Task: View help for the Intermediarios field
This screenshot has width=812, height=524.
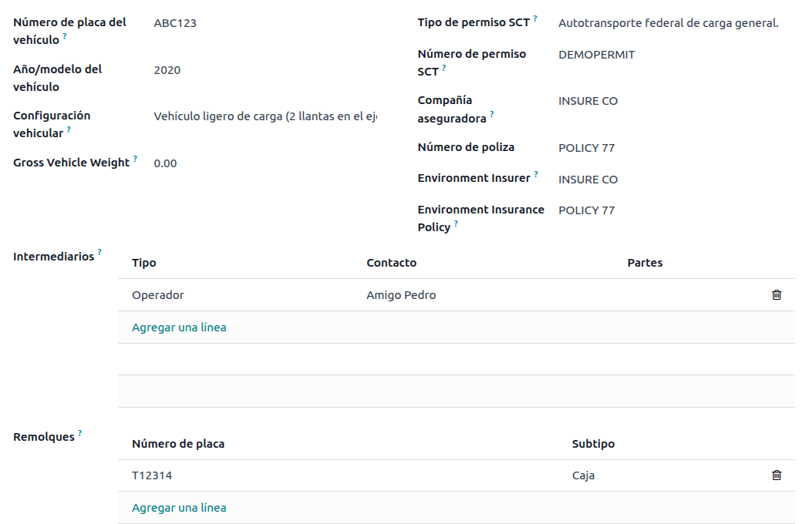Action: [x=99, y=251]
